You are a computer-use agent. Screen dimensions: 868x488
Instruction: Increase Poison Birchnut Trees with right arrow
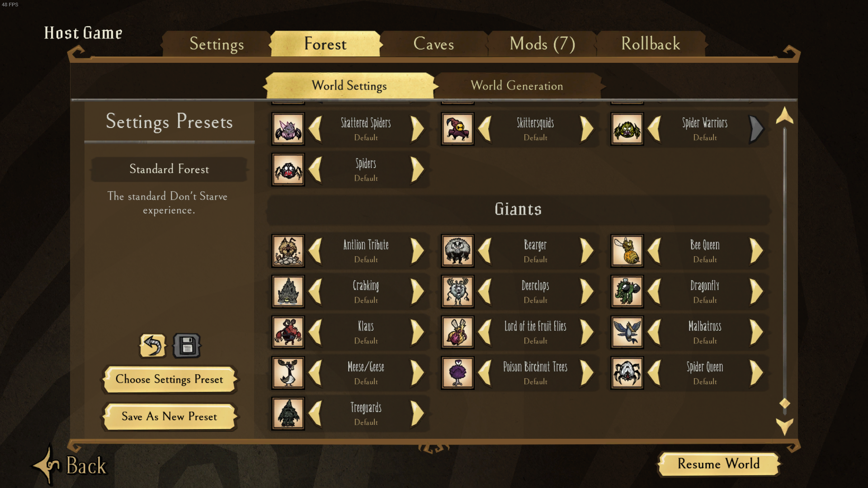[x=587, y=373]
